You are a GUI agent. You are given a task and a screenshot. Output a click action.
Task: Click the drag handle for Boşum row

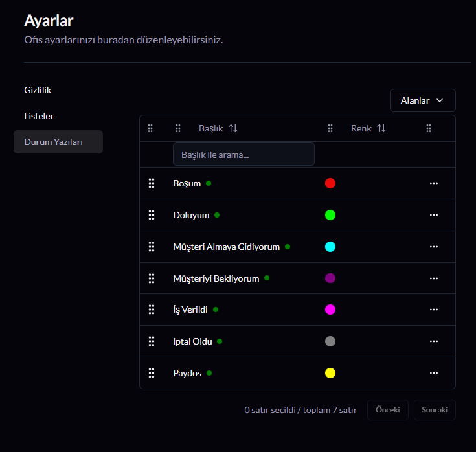152,183
